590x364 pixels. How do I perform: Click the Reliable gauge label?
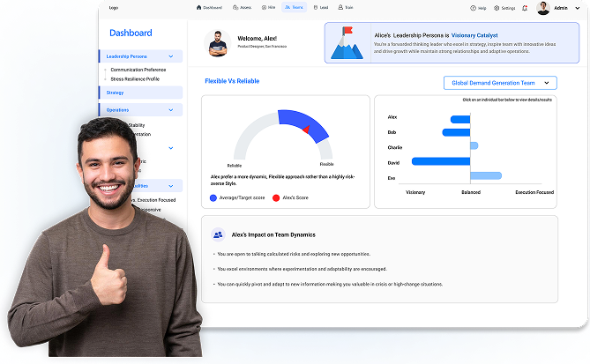235,166
